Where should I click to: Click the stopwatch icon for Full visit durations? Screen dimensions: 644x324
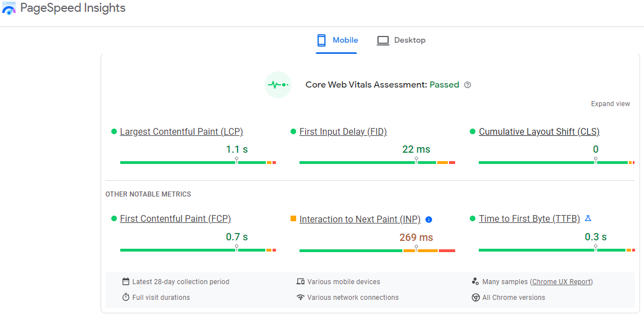click(x=125, y=297)
